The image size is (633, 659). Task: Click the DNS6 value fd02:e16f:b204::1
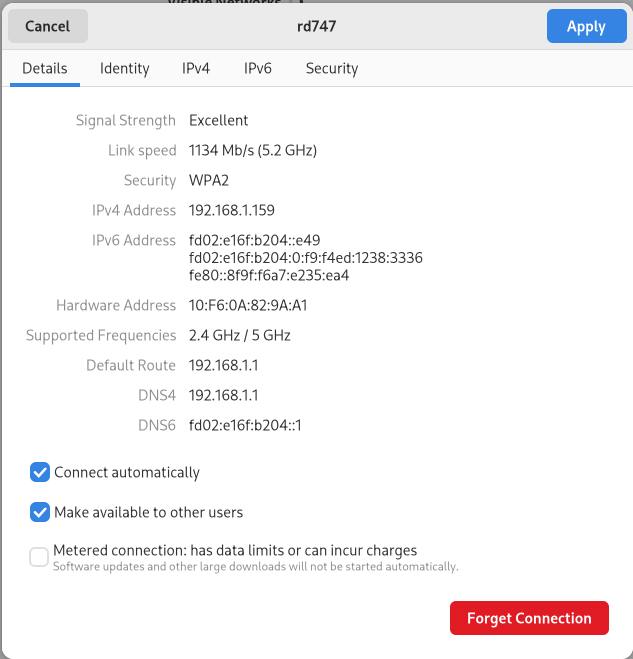click(x=245, y=426)
